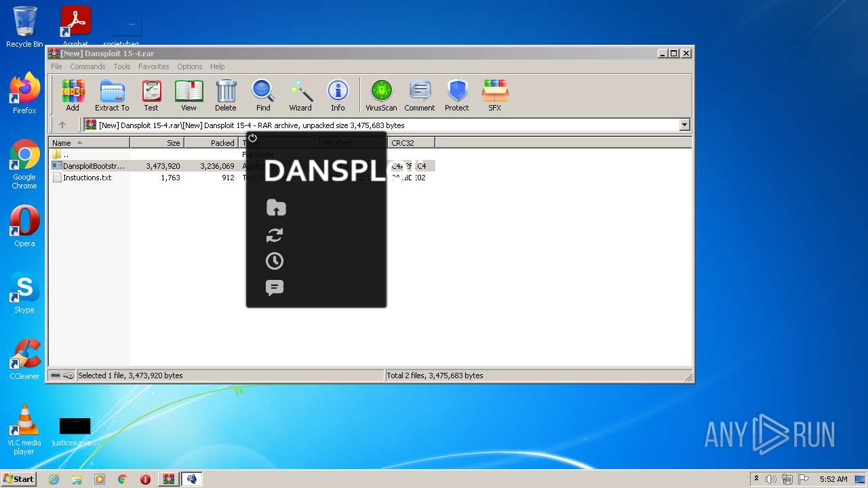Click the 5:52 AM clock
Viewport: 868px width, 488px height.
[833, 479]
